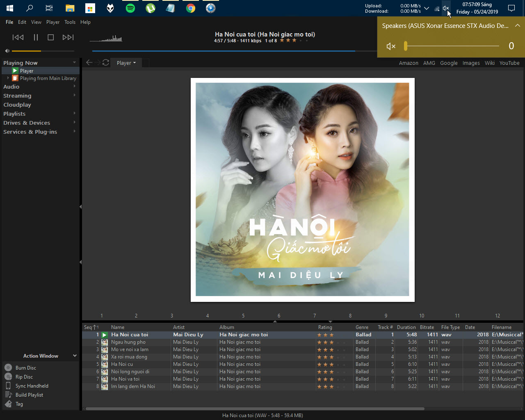525x420 pixels.
Task: Select the track 'Im lang dem Ha Noi'
Action: (133, 386)
